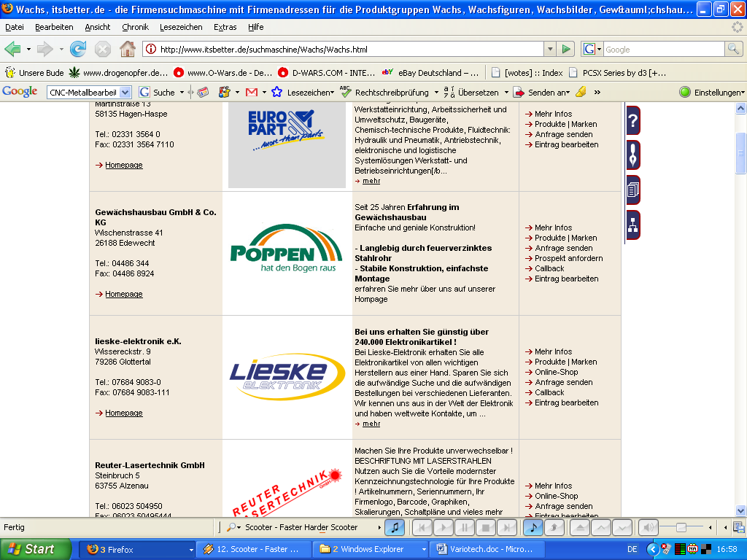Click the blue star Lesezeichen icon

coord(276,92)
